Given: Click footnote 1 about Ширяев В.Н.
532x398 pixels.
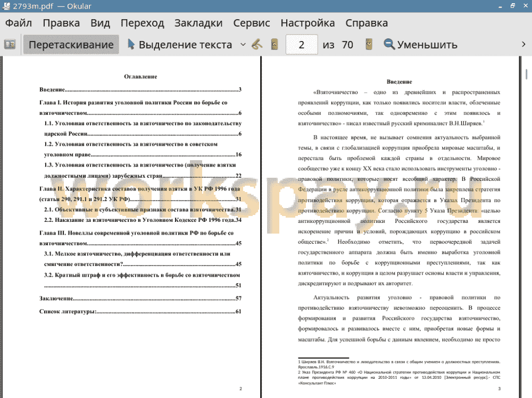Looking at the screenshot, I should [x=399, y=364].
